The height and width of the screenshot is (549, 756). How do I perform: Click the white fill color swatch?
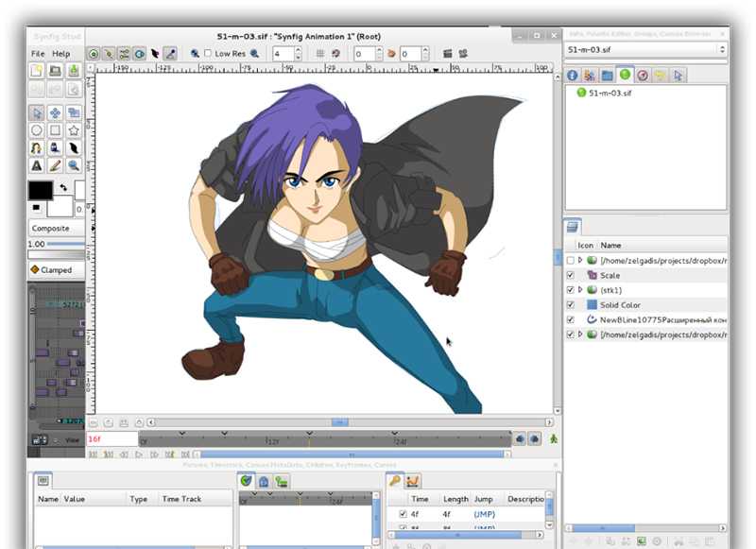click(x=60, y=206)
